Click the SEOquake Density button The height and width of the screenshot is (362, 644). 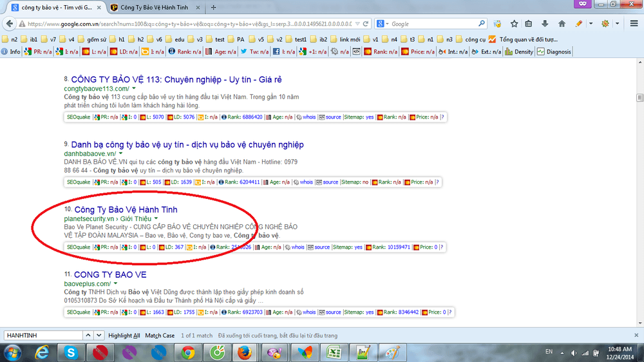[x=519, y=52]
